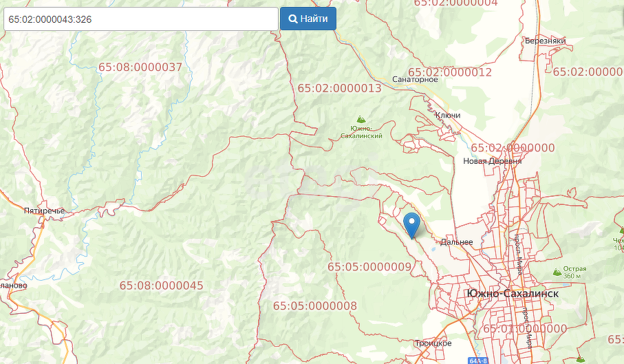This screenshot has width=624, height=364.
Task: Click cadastral district label 65:08:0000037
Action: [x=140, y=67]
